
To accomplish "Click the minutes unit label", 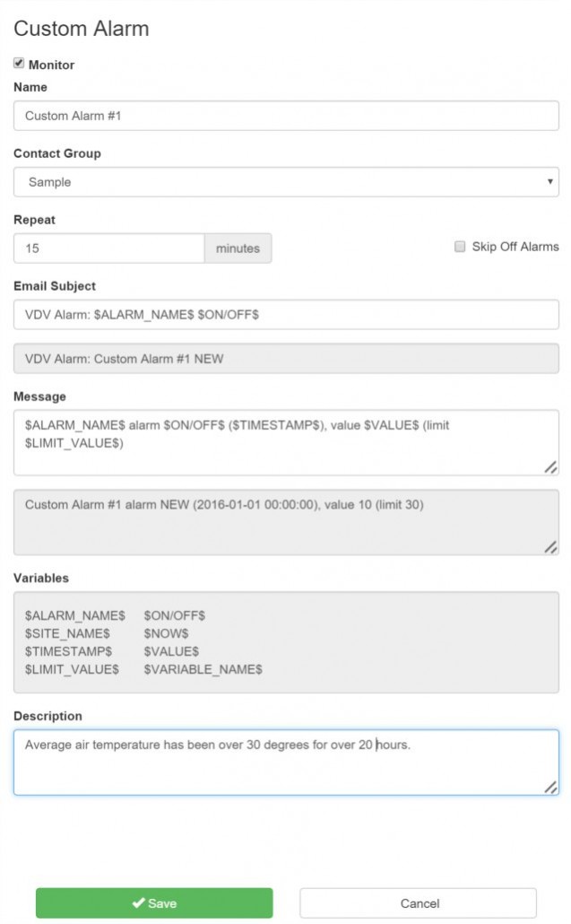I will [x=238, y=248].
